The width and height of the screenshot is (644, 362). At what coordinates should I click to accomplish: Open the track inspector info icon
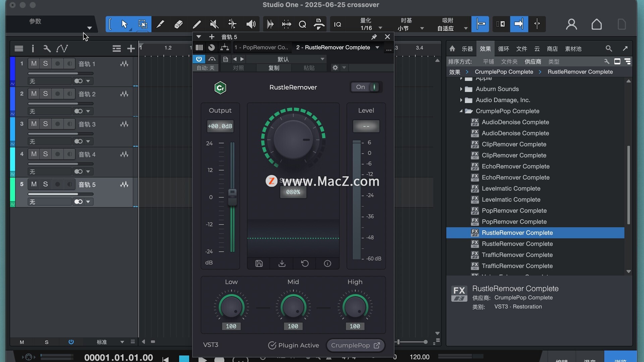pos(33,49)
